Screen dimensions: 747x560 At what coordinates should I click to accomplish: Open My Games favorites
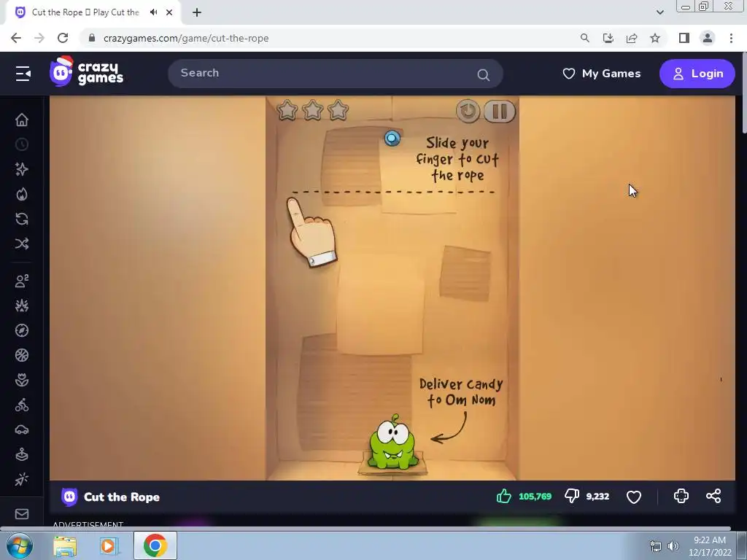(602, 74)
